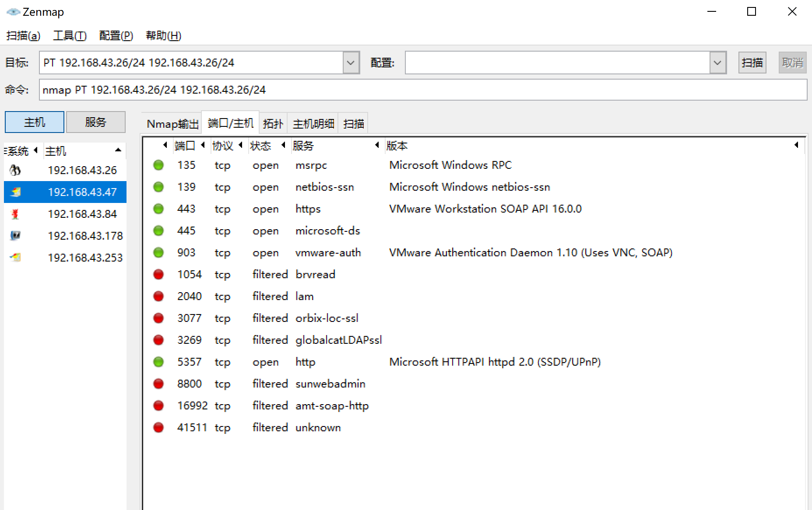This screenshot has height=510, width=812.
Task: Select host 192.168.43.26 in list
Action: 65,170
